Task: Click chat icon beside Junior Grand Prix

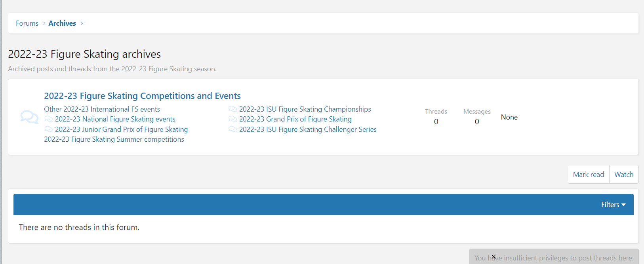Action: (48, 129)
